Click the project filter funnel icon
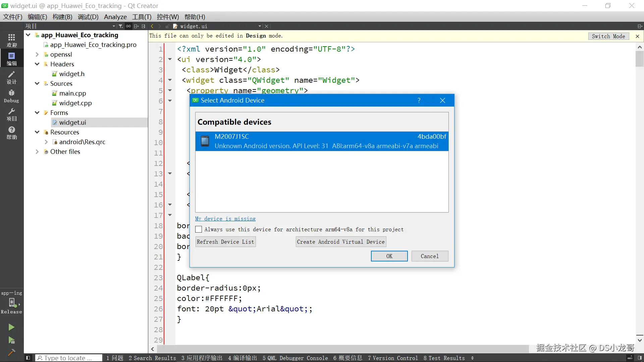 [x=121, y=26]
